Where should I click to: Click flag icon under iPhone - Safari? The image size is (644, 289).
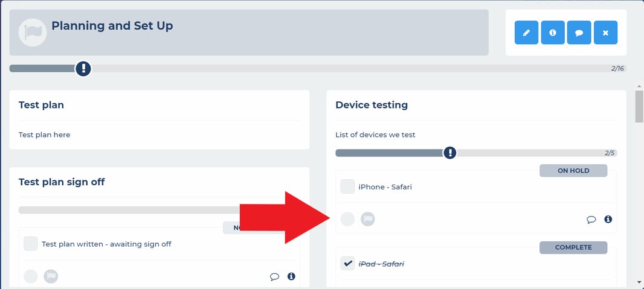(368, 219)
